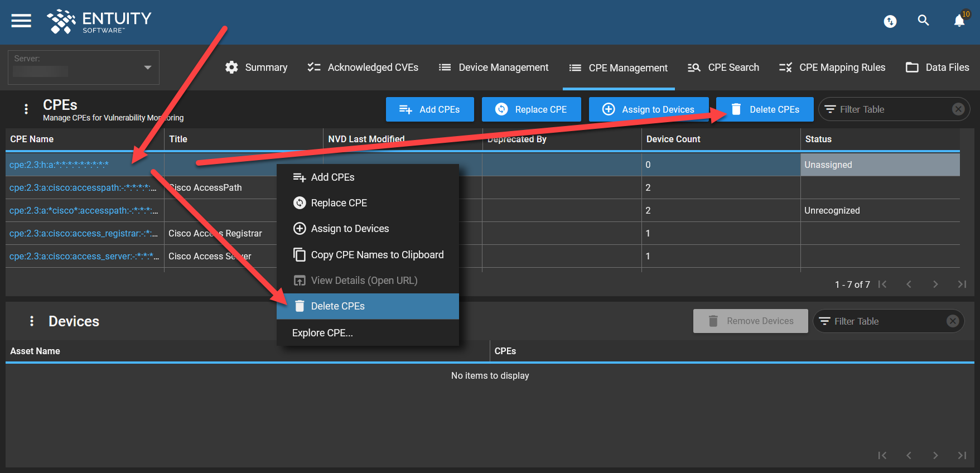Select the Unassigned status cell
Screen dimensions: 980x473
[880, 165]
